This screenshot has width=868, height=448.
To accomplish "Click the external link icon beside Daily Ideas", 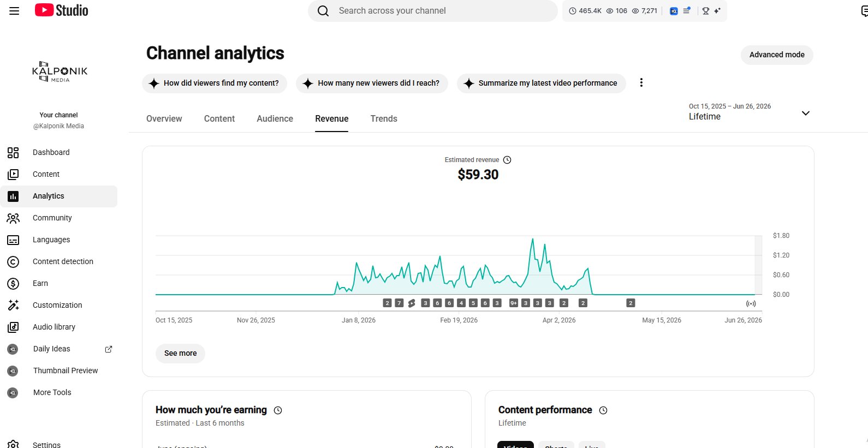I will click(x=109, y=349).
